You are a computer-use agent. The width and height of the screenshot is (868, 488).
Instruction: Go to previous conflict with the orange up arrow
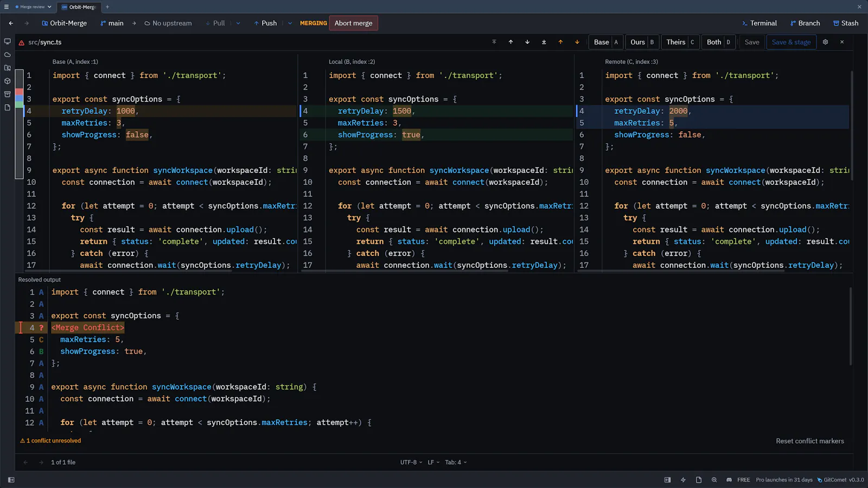coord(560,42)
